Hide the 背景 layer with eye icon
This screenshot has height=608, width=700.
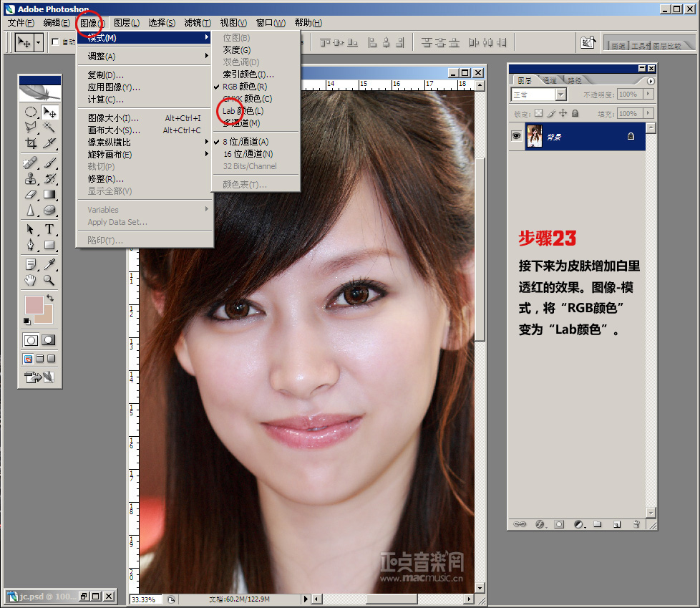click(516, 137)
